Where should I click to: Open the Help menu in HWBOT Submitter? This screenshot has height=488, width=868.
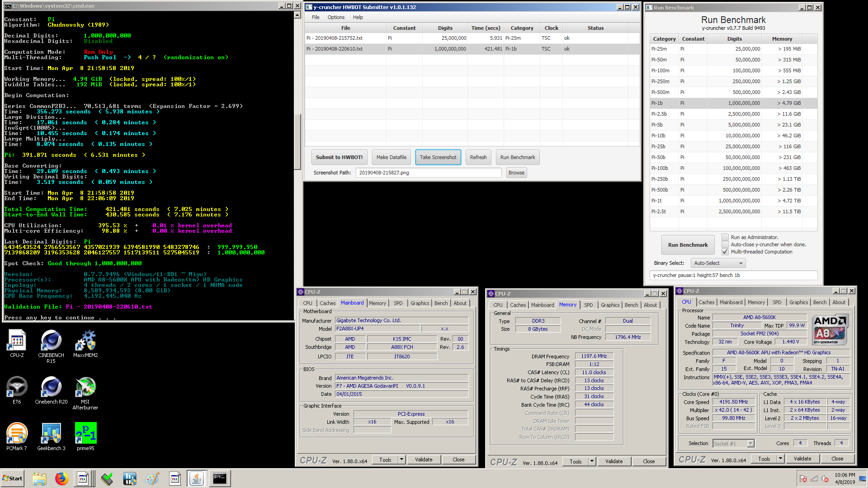[358, 17]
